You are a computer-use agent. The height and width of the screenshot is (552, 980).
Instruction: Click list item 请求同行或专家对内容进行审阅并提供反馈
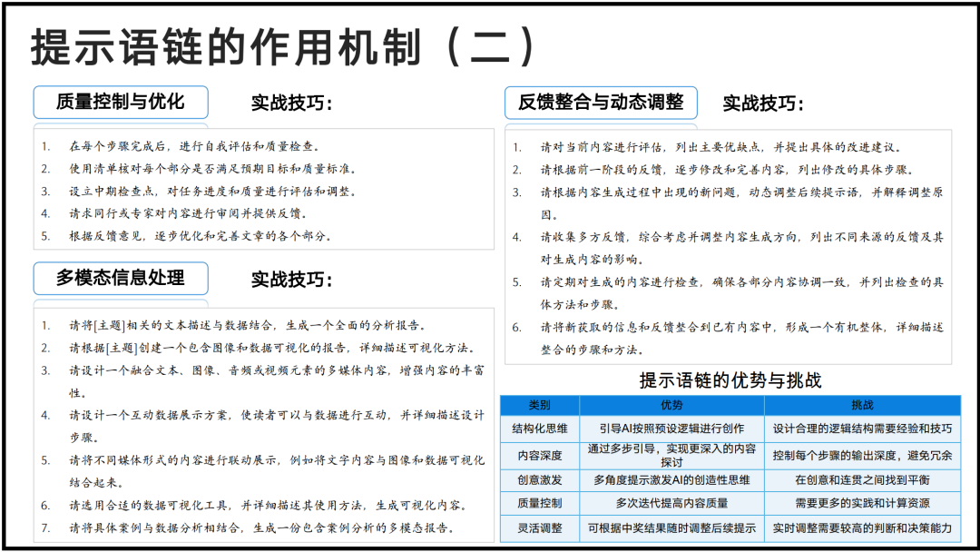188,214
